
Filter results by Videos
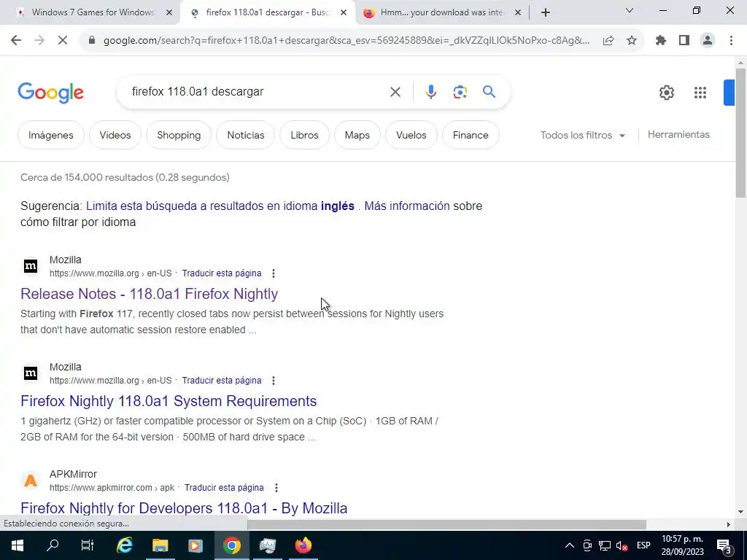(115, 135)
